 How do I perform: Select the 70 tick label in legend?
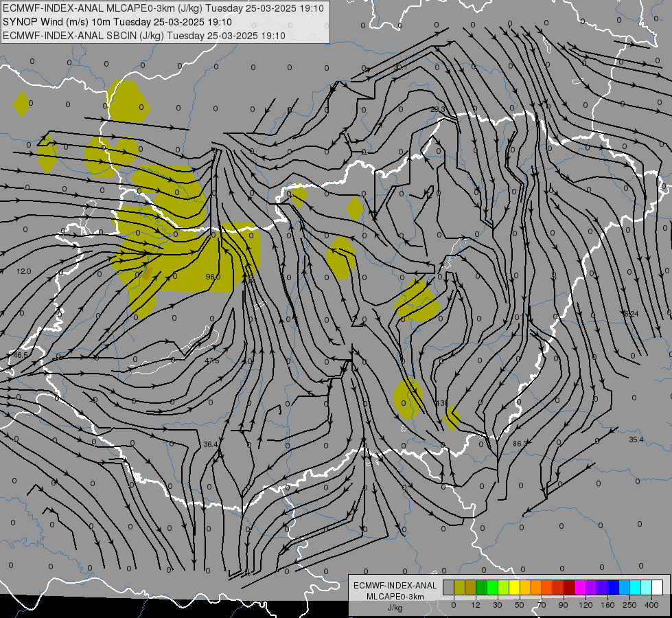tap(542, 605)
